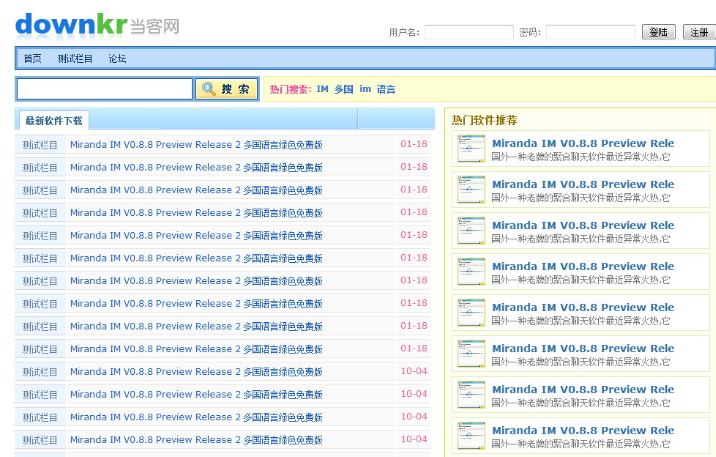The image size is (716, 457).
Task: Open the last visible bold Miranda IM title in 热门软件推荐
Action: click(583, 431)
